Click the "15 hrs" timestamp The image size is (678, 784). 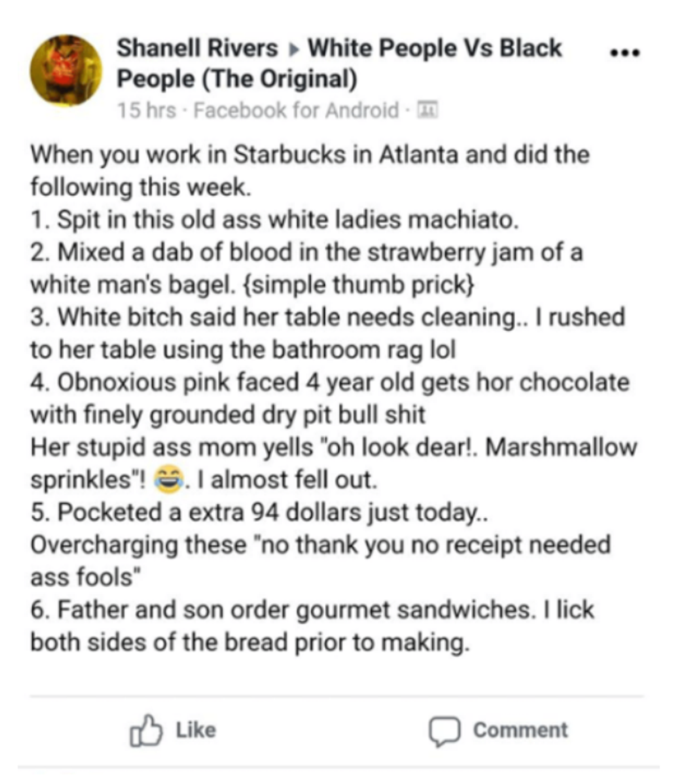[147, 110]
